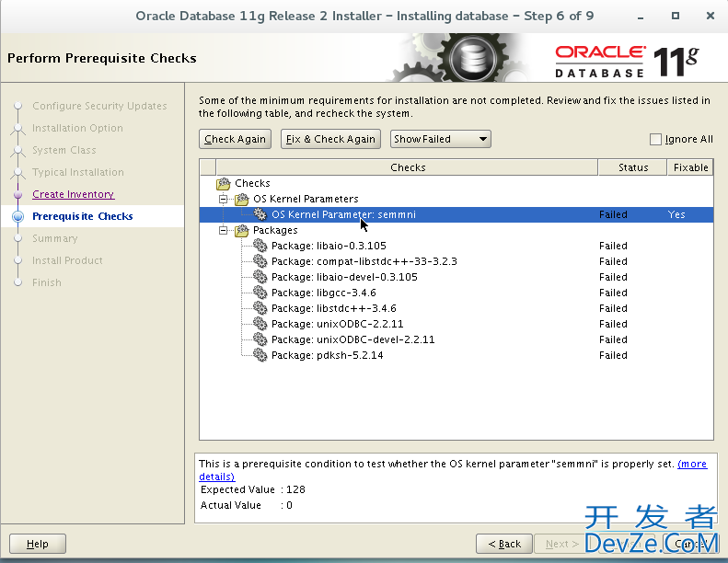
Task: Click the Expected Value 128 text
Action: coord(252,489)
